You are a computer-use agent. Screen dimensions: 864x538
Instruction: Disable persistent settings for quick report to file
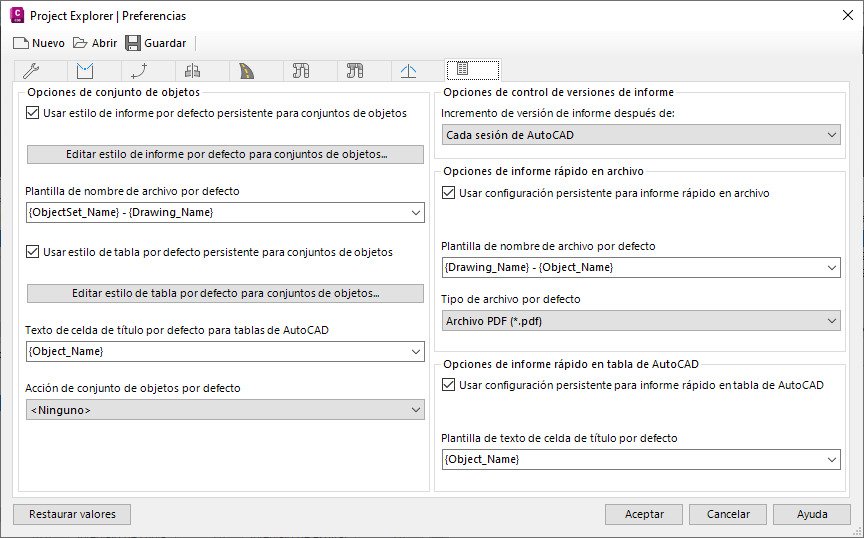click(x=448, y=192)
